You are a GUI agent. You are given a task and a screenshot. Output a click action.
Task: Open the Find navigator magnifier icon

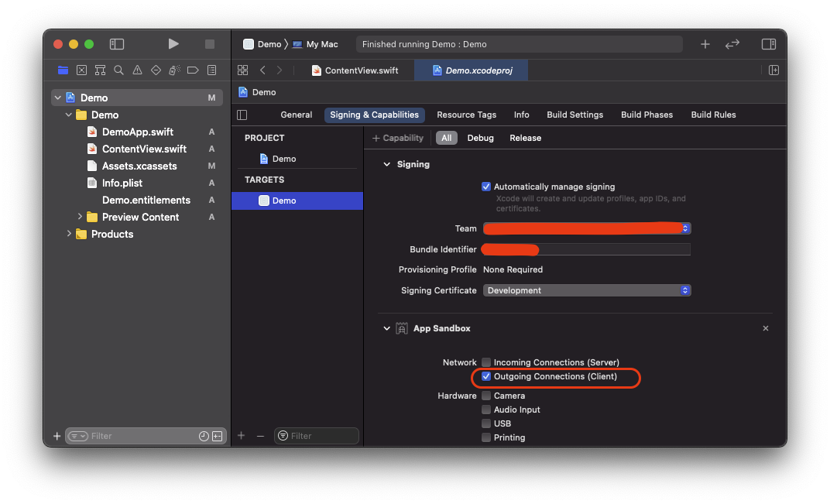[118, 70]
